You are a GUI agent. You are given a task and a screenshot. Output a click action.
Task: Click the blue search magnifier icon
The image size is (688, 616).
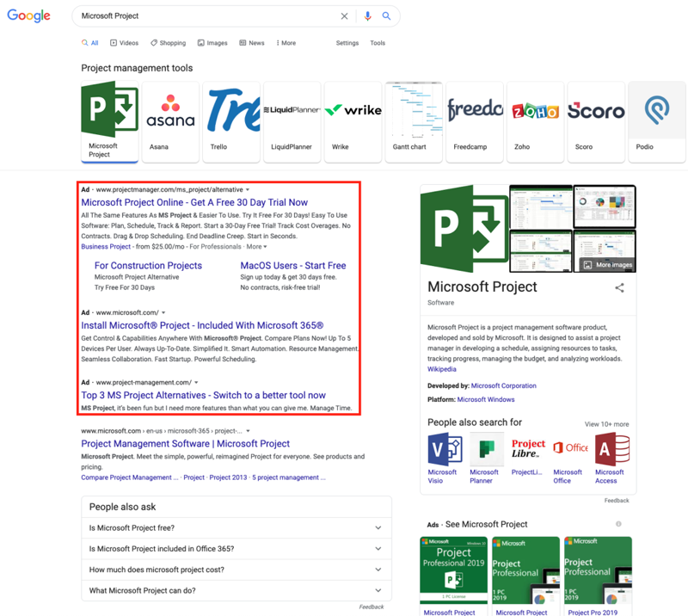(386, 15)
